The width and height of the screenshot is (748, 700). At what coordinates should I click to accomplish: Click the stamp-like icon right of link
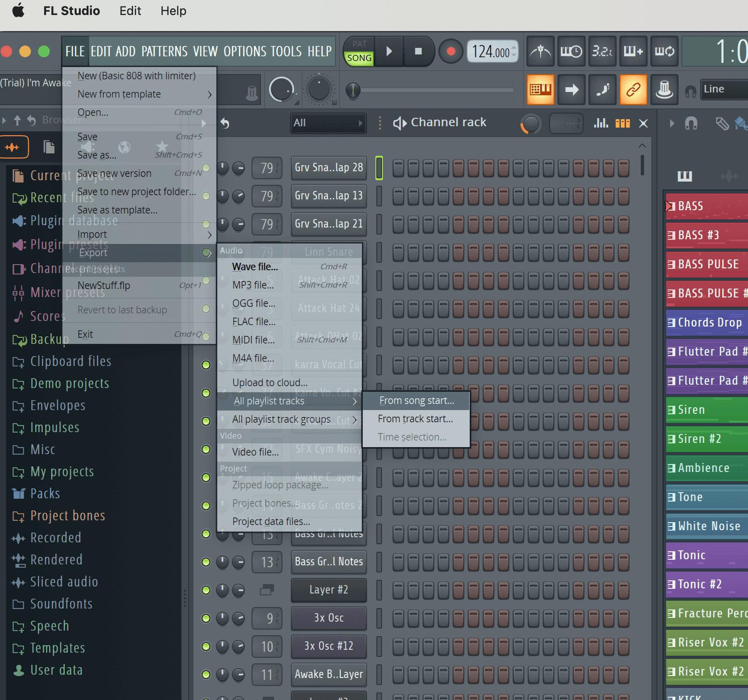(664, 89)
